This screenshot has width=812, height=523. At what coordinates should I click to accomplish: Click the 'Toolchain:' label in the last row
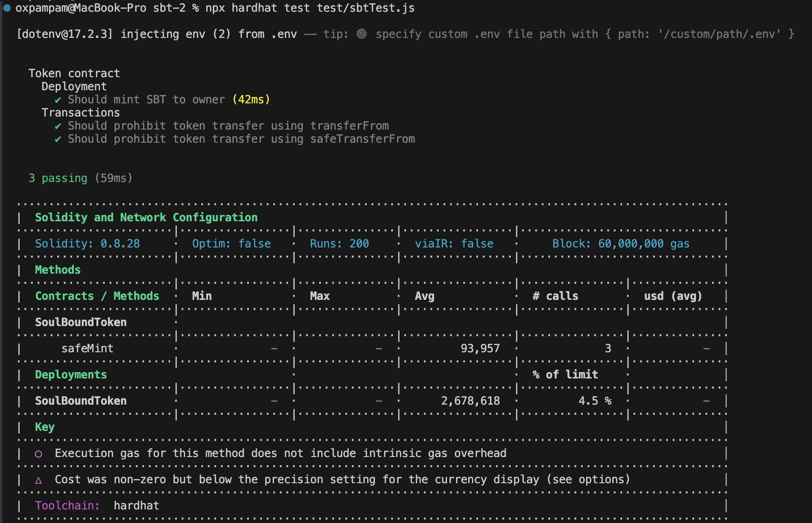(x=67, y=506)
